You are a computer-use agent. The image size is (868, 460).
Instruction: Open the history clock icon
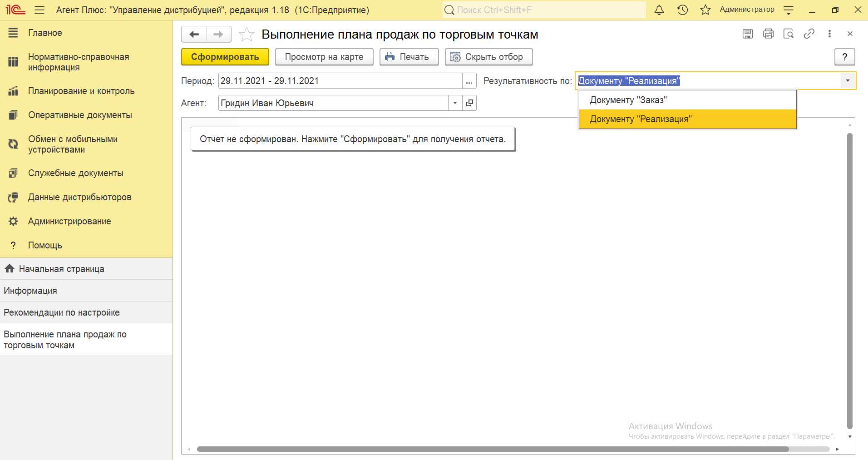[682, 10]
